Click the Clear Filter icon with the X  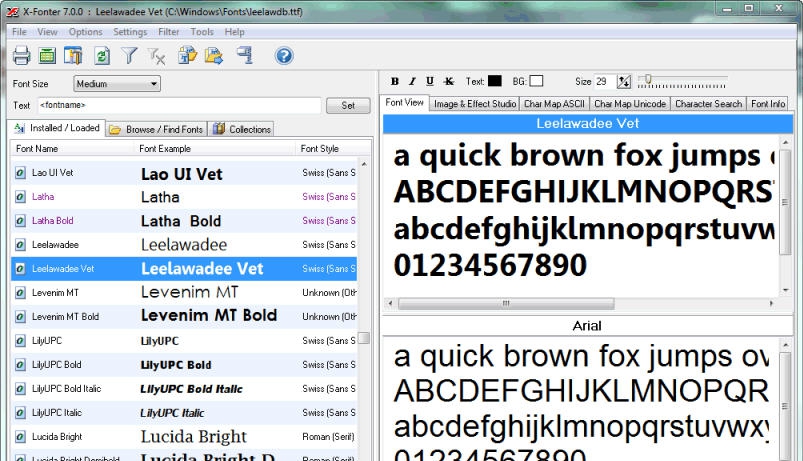coord(156,56)
